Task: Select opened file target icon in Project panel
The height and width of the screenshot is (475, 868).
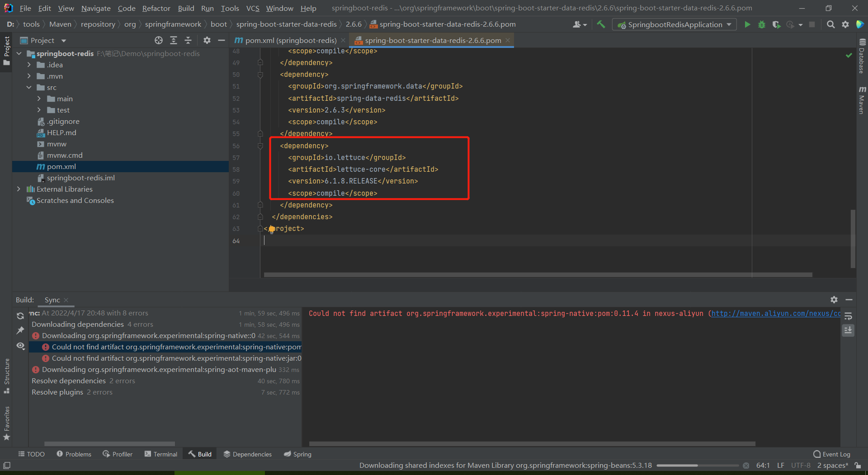Action: point(159,40)
